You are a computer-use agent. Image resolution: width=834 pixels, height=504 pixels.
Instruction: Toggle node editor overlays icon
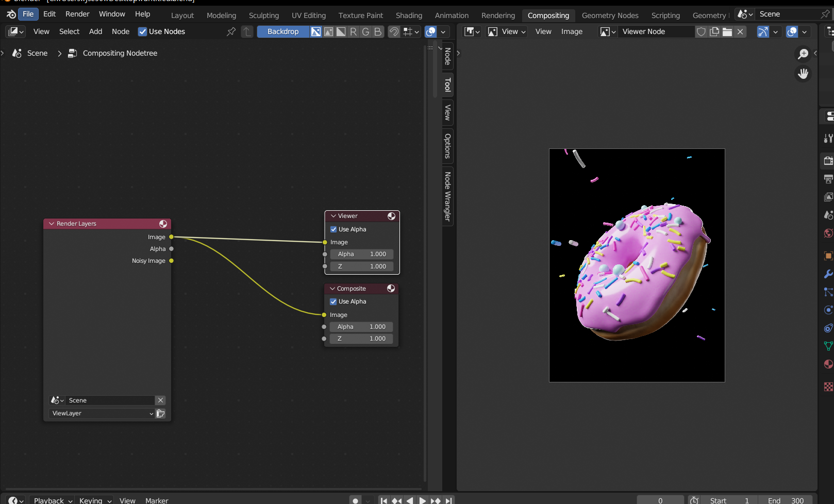[x=431, y=31]
